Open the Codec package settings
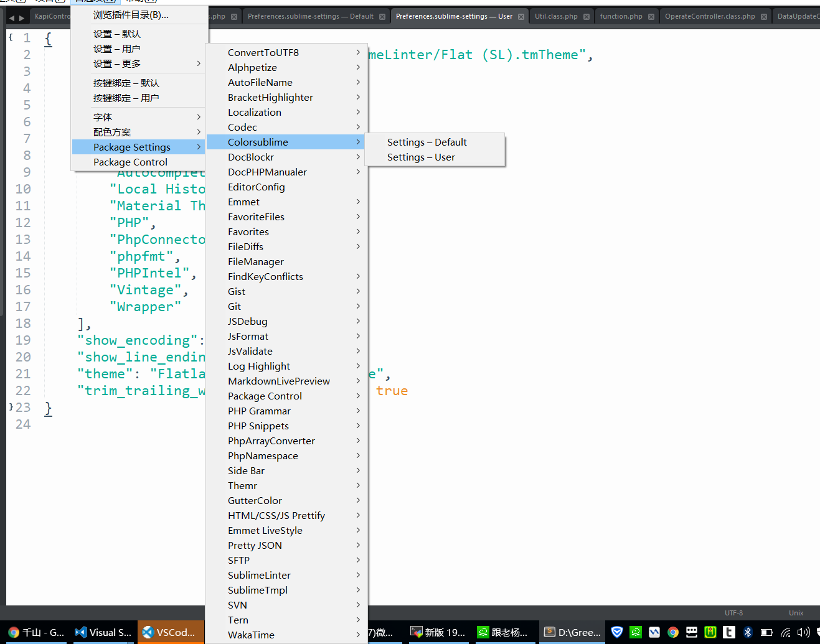Screen dimensions: 820x644 pos(286,127)
